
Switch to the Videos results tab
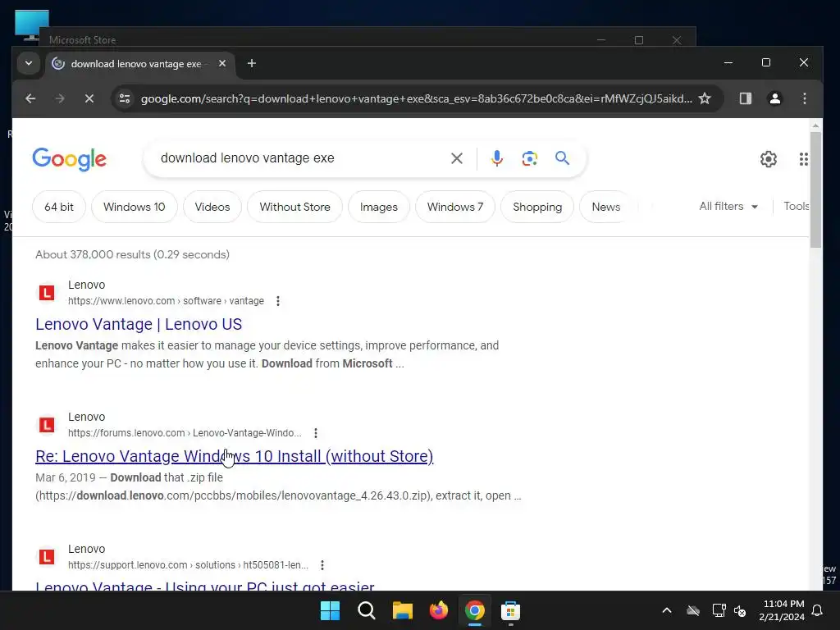click(212, 207)
